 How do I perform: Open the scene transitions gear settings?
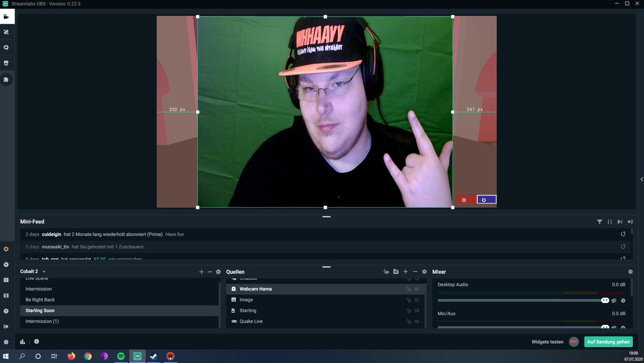tap(218, 272)
